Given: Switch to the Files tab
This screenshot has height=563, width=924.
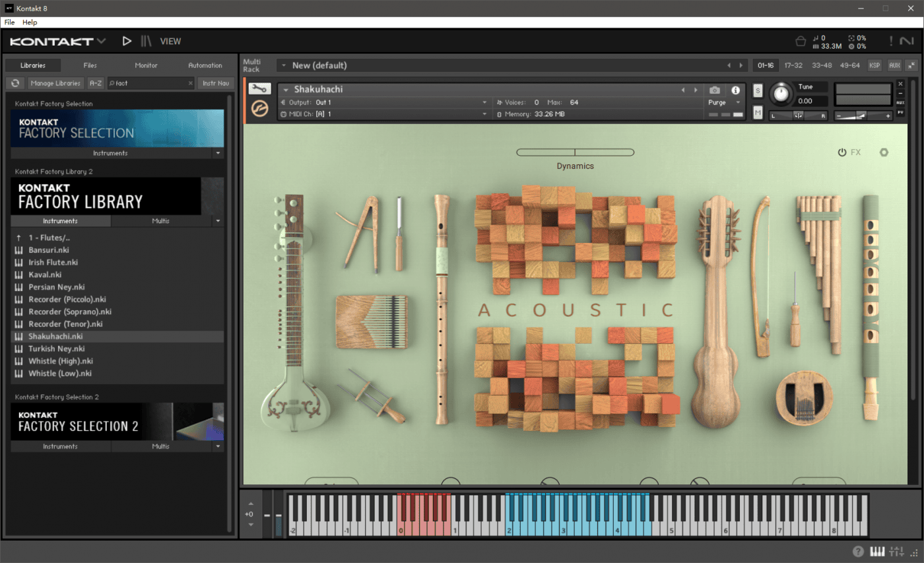Looking at the screenshot, I should (x=90, y=65).
